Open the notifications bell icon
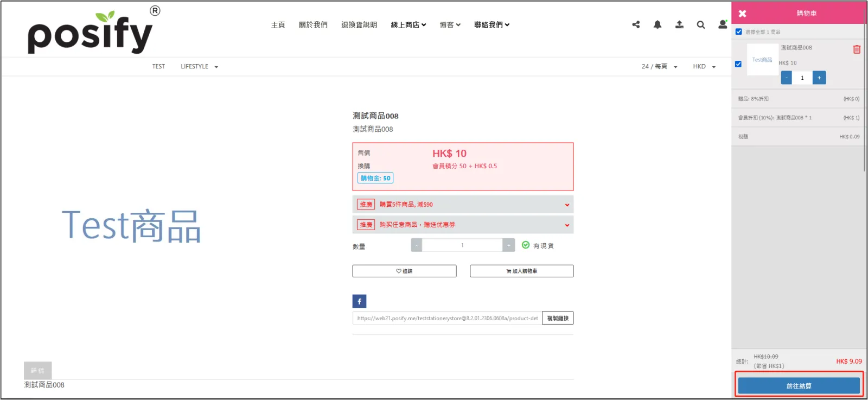868x400 pixels. pos(658,24)
